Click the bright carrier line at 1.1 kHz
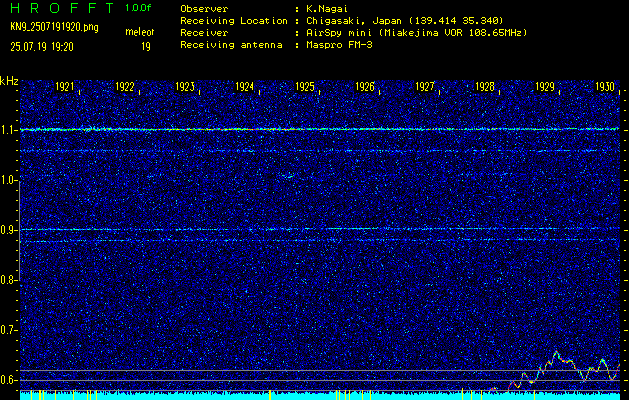The image size is (629, 400). 320,129
